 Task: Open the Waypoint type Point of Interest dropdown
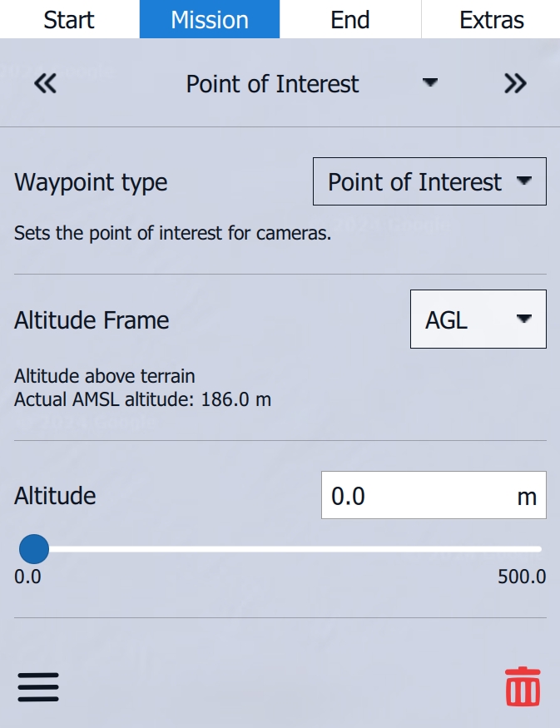click(x=414, y=181)
